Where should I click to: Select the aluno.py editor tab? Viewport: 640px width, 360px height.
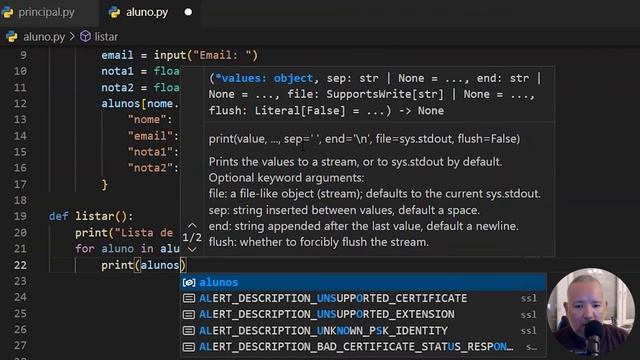pos(149,12)
